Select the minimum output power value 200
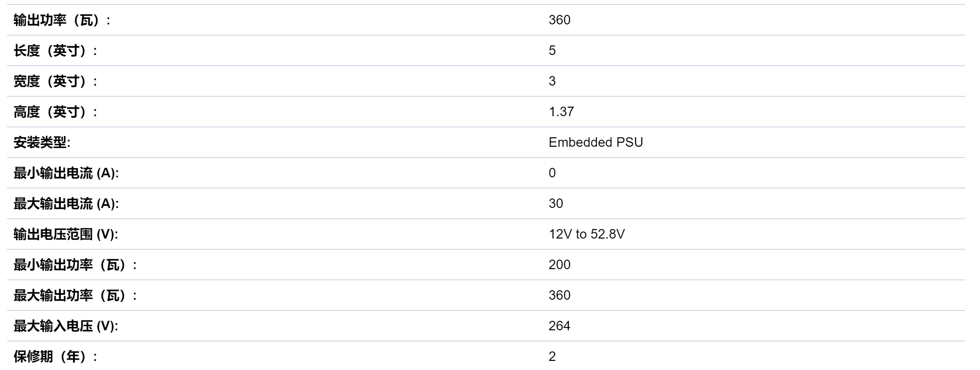 (559, 265)
